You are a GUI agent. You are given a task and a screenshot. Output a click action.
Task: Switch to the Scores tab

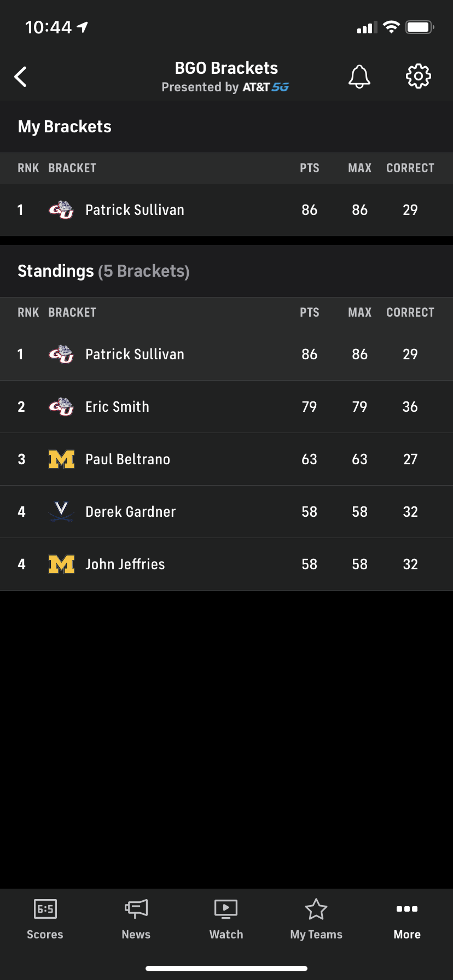coord(45,920)
